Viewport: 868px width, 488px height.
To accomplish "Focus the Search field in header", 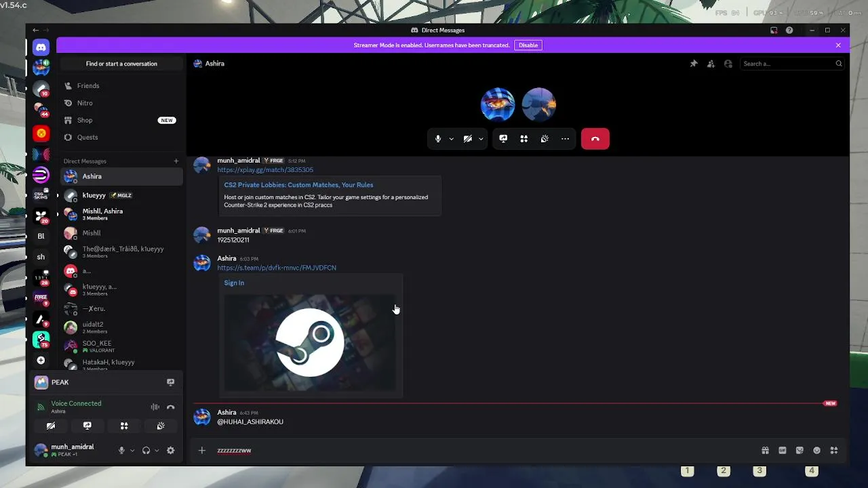I will click(791, 64).
